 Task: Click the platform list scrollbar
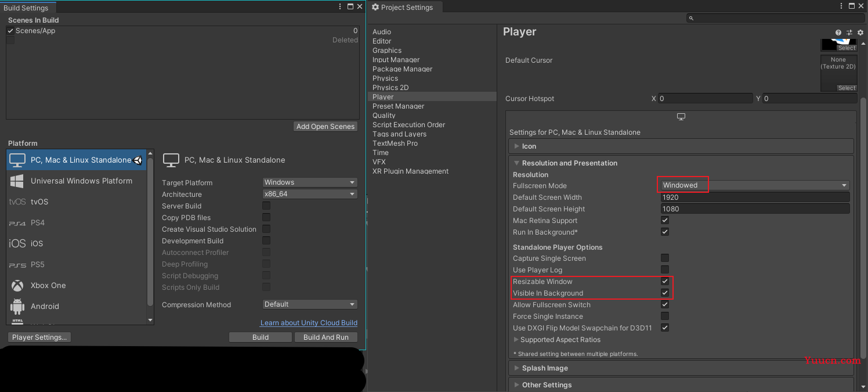[x=150, y=231]
